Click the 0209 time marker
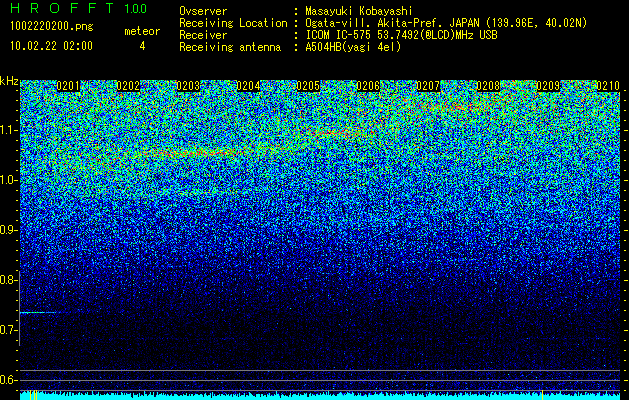This screenshot has width=629, height=400. [548, 86]
